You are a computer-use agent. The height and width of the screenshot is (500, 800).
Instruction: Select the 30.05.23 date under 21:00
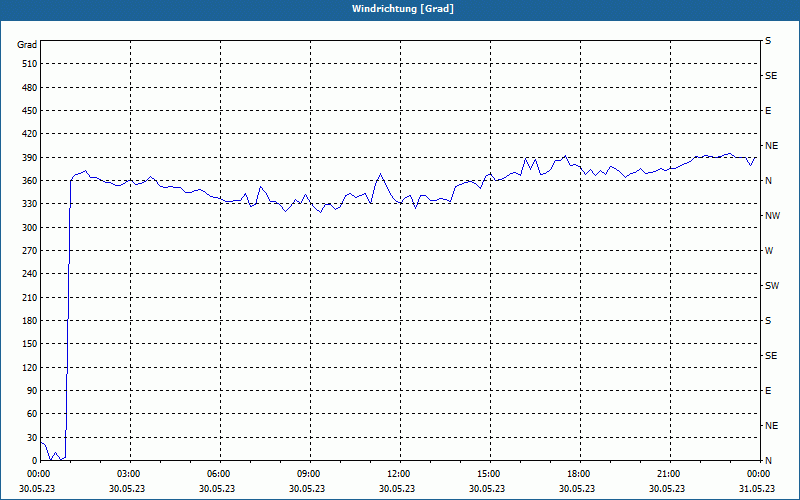tap(667, 488)
